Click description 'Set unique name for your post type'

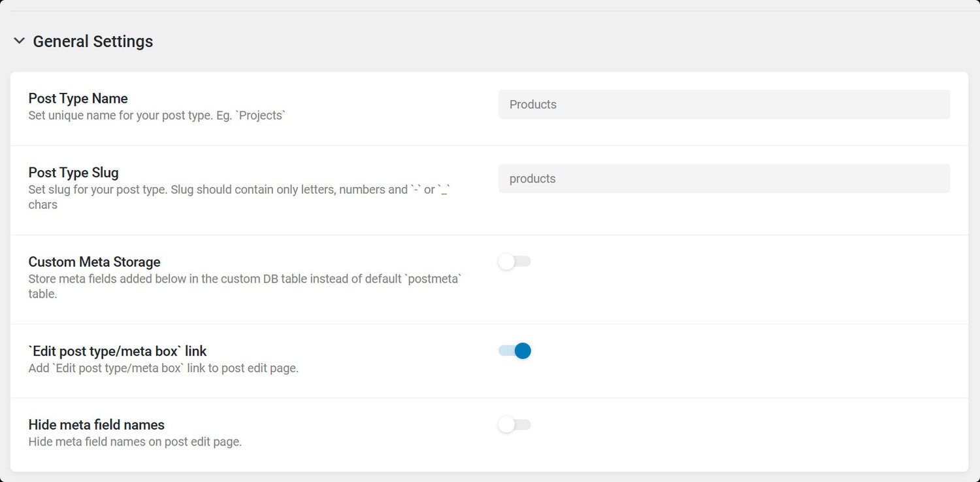click(x=157, y=116)
